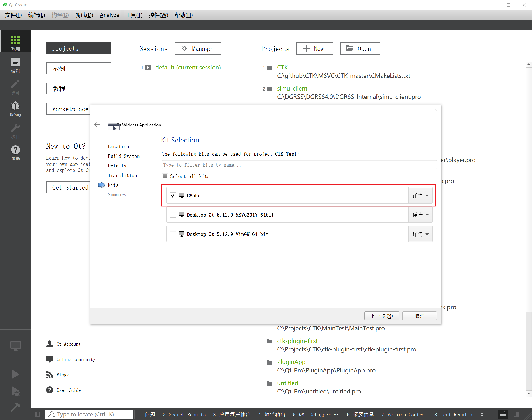This screenshot has width=532, height=420.
Task: Uncheck the CMake kit checkbox
Action: (173, 196)
